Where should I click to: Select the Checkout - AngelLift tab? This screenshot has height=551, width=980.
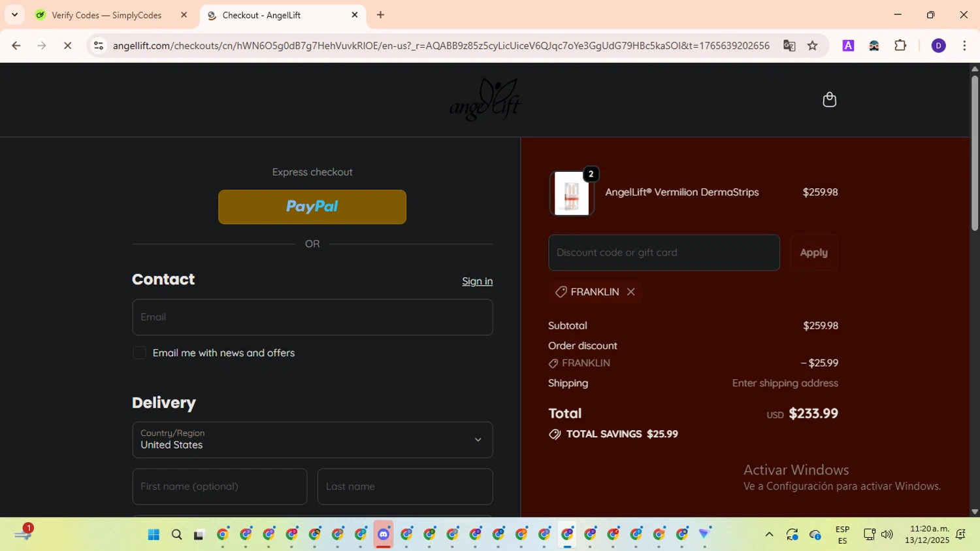282,15
